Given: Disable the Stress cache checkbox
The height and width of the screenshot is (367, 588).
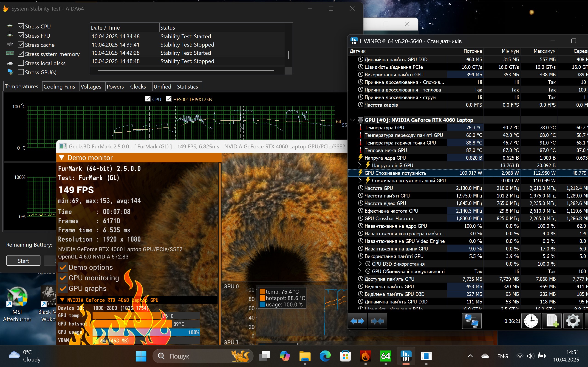Looking at the screenshot, I should click(x=21, y=44).
